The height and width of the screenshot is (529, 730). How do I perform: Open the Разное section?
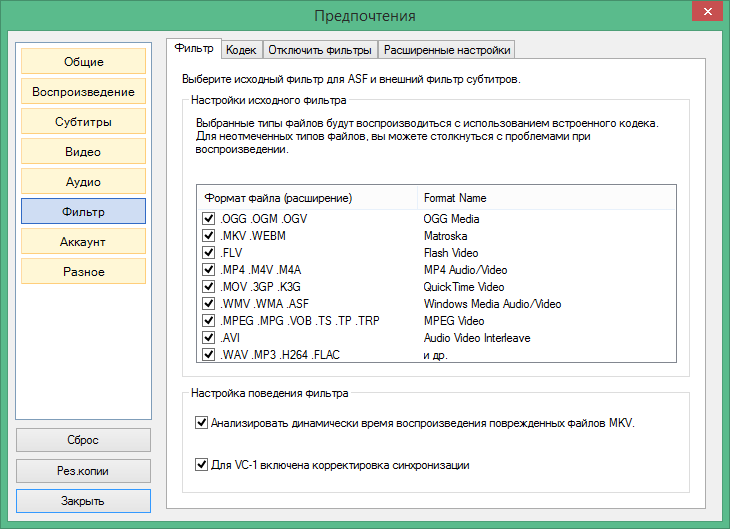(x=83, y=271)
